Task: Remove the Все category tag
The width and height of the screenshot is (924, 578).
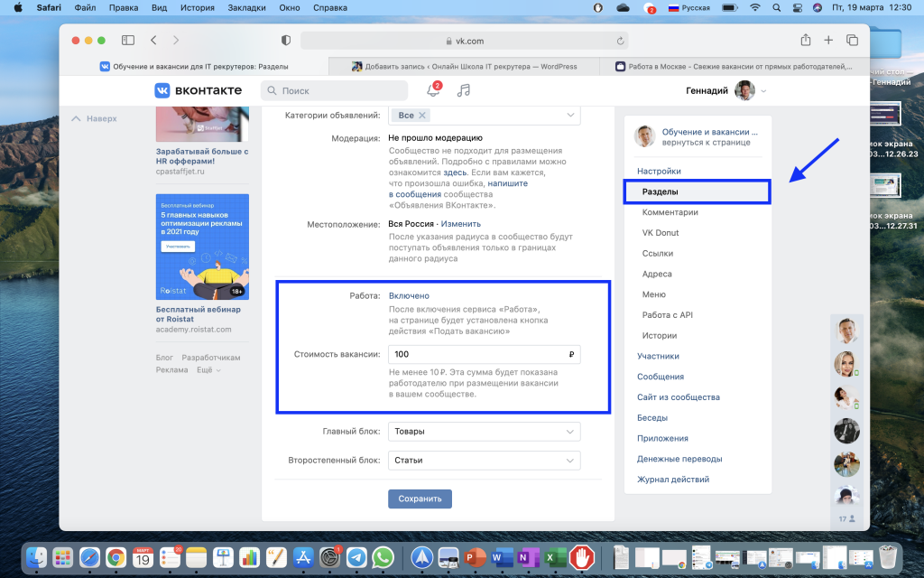Action: [423, 116]
